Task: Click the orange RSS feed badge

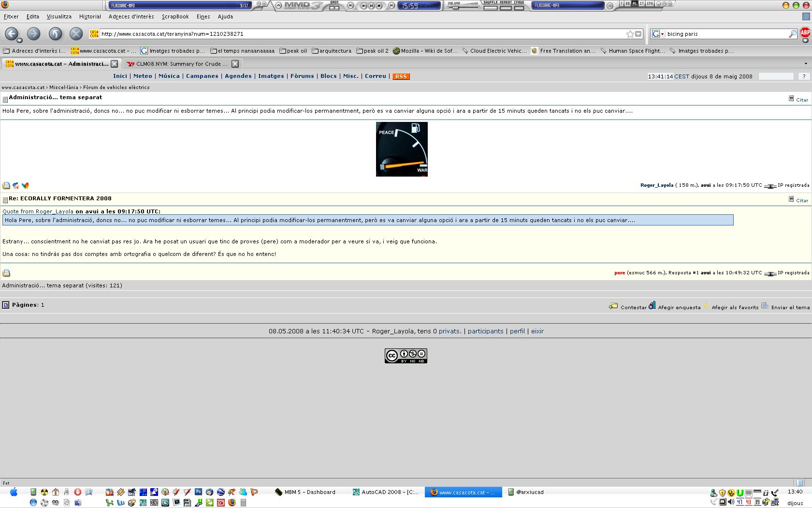Action: point(401,76)
